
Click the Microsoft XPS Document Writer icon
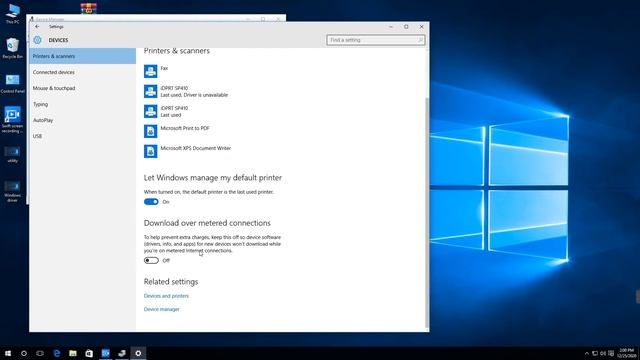[x=150, y=151]
